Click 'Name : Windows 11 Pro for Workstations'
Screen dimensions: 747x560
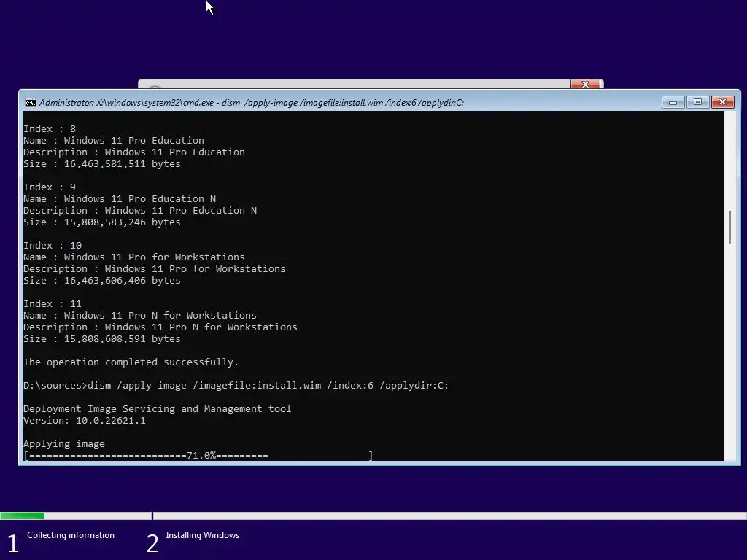[x=134, y=257]
